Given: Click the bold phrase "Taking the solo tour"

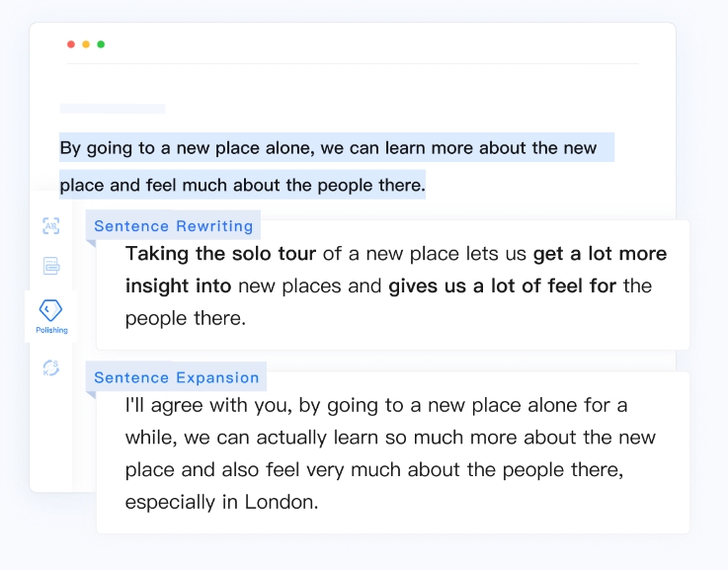Looking at the screenshot, I should tap(220, 254).
